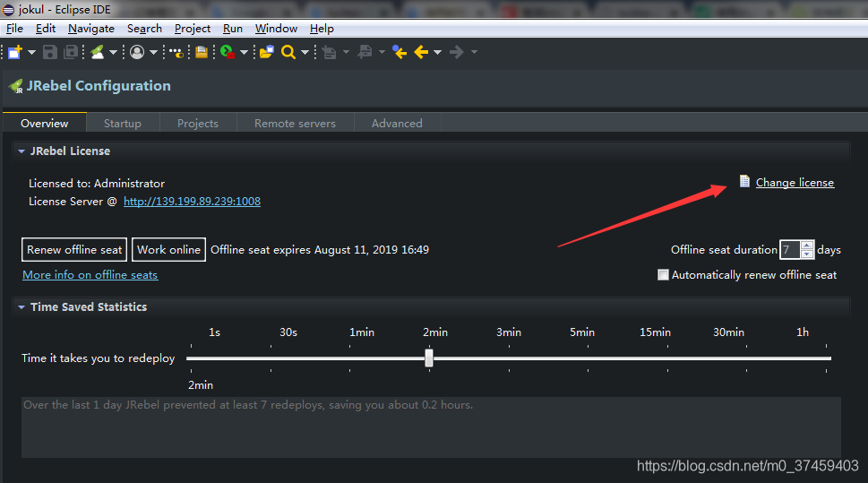
Task: Collapse the Time Saved Statistics section
Action: [21, 306]
